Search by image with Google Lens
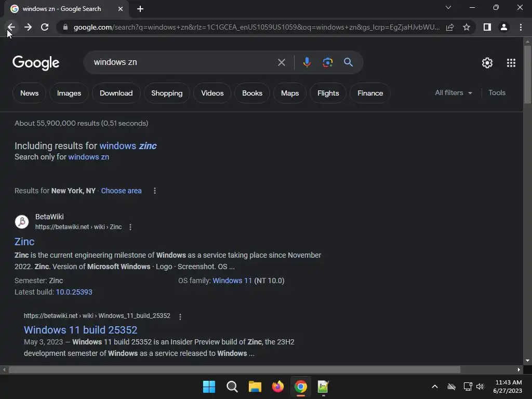Image resolution: width=532 pixels, height=399 pixels. pos(327,62)
